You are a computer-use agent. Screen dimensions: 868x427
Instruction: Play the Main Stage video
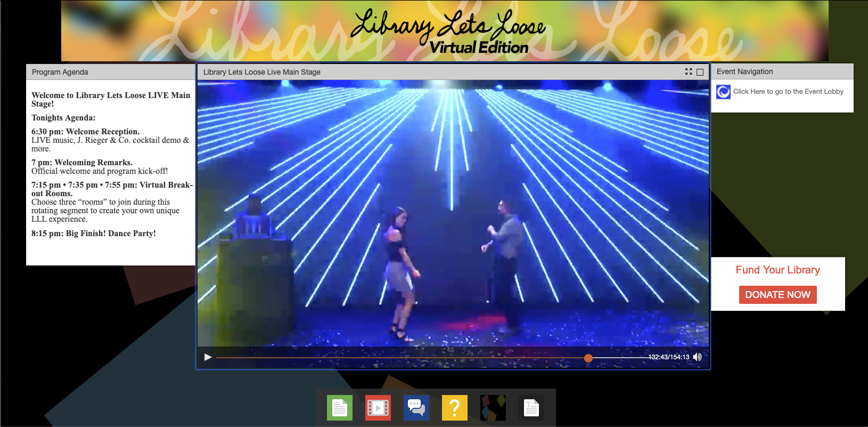click(x=208, y=357)
